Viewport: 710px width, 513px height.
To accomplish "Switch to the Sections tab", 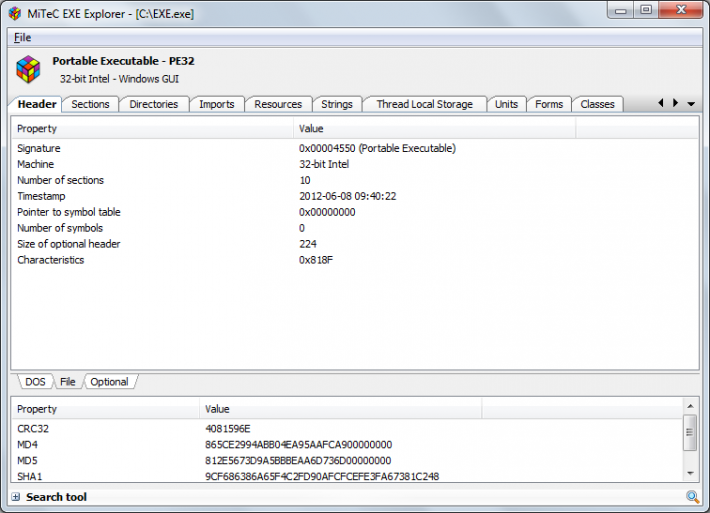I will click(90, 104).
